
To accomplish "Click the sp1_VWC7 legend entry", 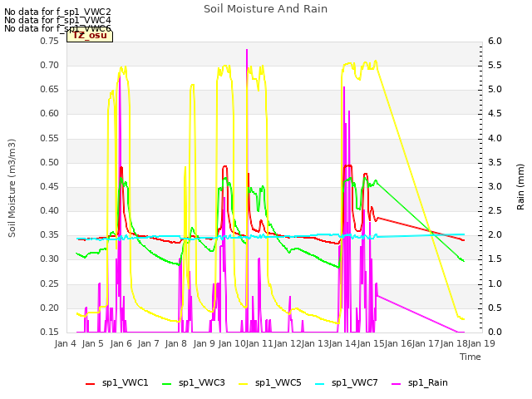I will (346, 383).
